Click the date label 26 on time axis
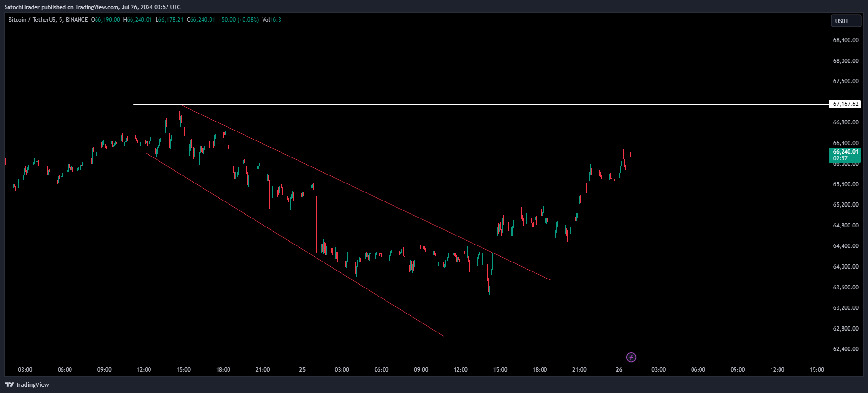This screenshot has height=393, width=868. pos(619,370)
